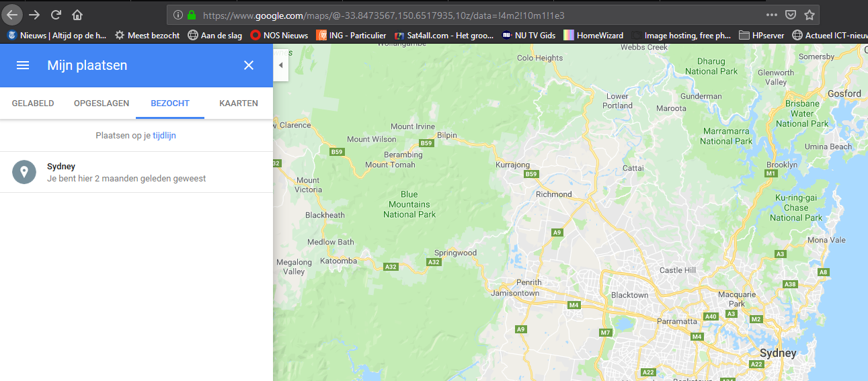Click the Brooklyn label on the map

[x=782, y=165]
